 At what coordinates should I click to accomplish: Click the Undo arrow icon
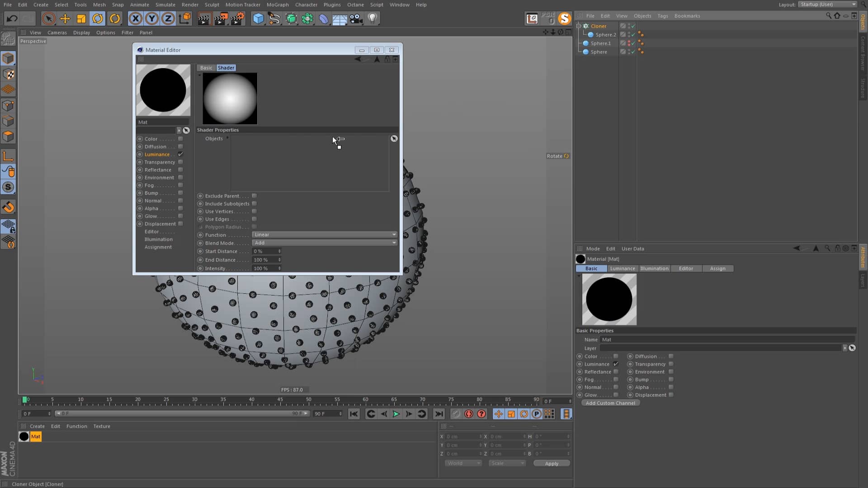(x=12, y=19)
